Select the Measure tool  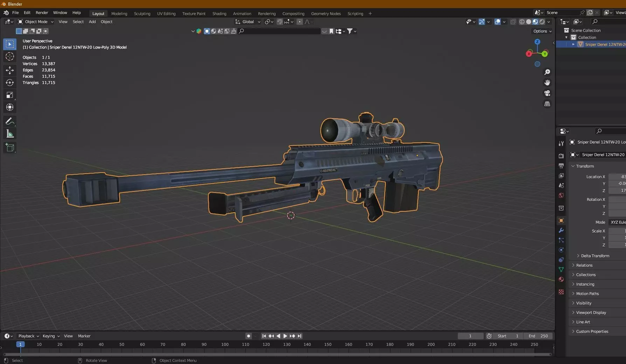coord(10,134)
